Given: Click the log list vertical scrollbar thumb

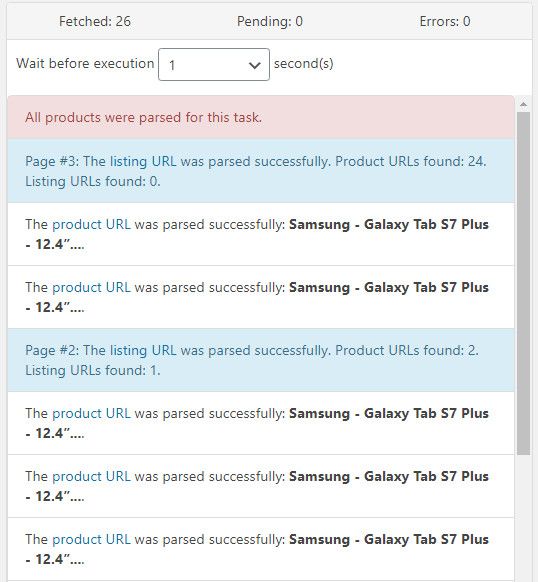Looking at the screenshot, I should click(x=524, y=283).
